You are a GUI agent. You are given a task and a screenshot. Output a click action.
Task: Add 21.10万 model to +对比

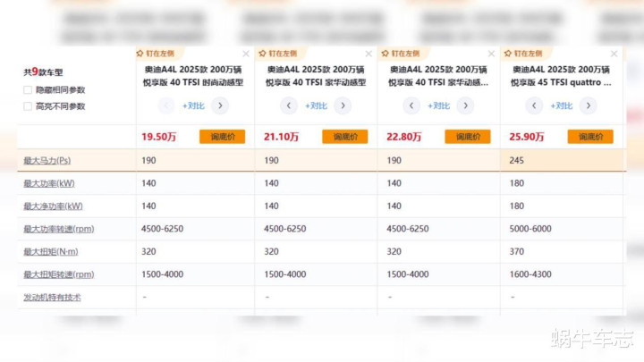316,105
